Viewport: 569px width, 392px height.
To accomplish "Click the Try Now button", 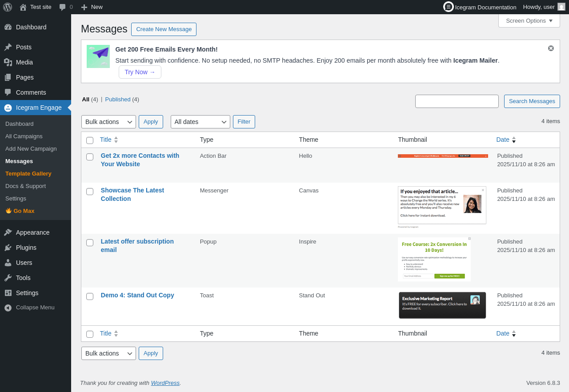I will 140,72.
